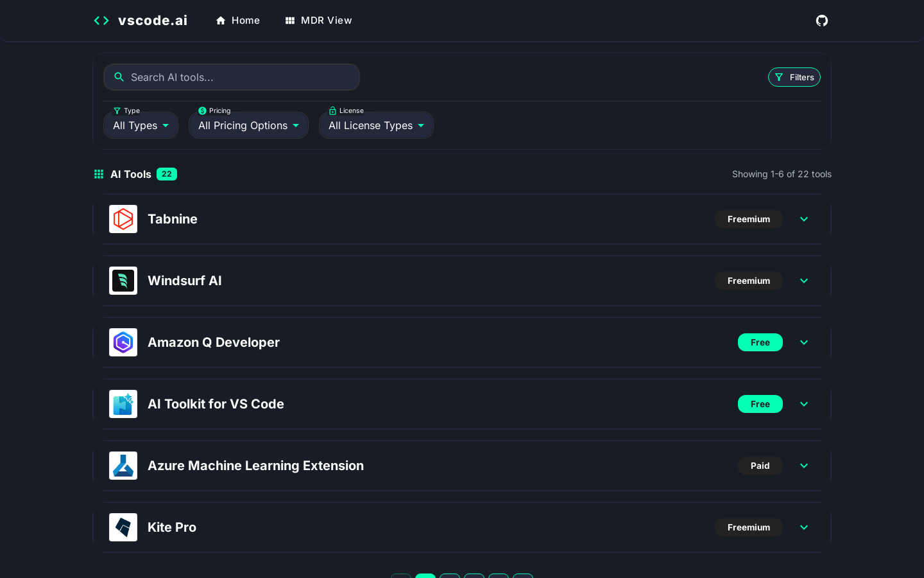Click the Freemium badge on Tabnine
924x578 pixels.
click(749, 219)
